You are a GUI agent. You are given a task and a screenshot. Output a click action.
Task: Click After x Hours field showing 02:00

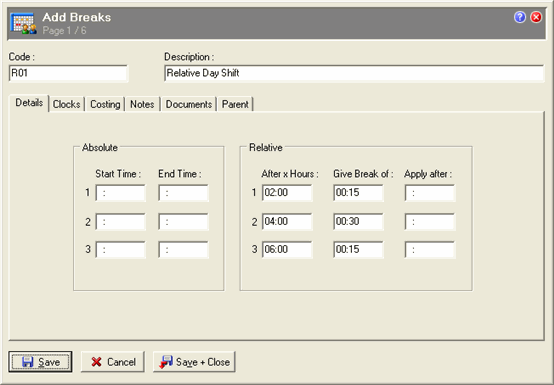(x=287, y=193)
